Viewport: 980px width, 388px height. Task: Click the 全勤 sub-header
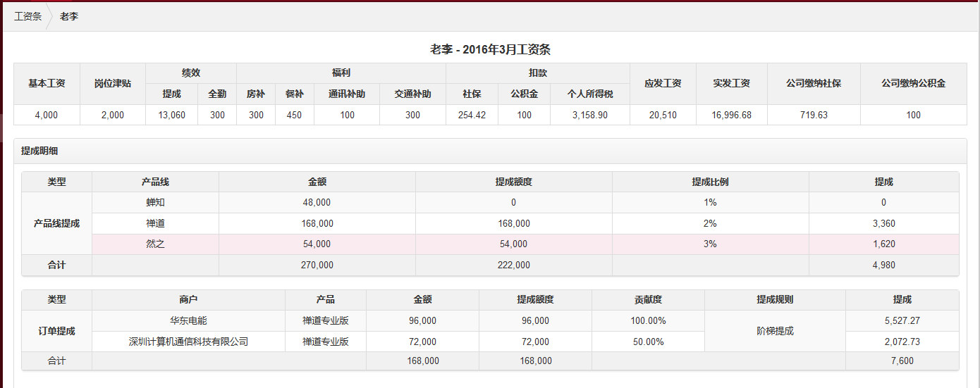[x=217, y=94]
